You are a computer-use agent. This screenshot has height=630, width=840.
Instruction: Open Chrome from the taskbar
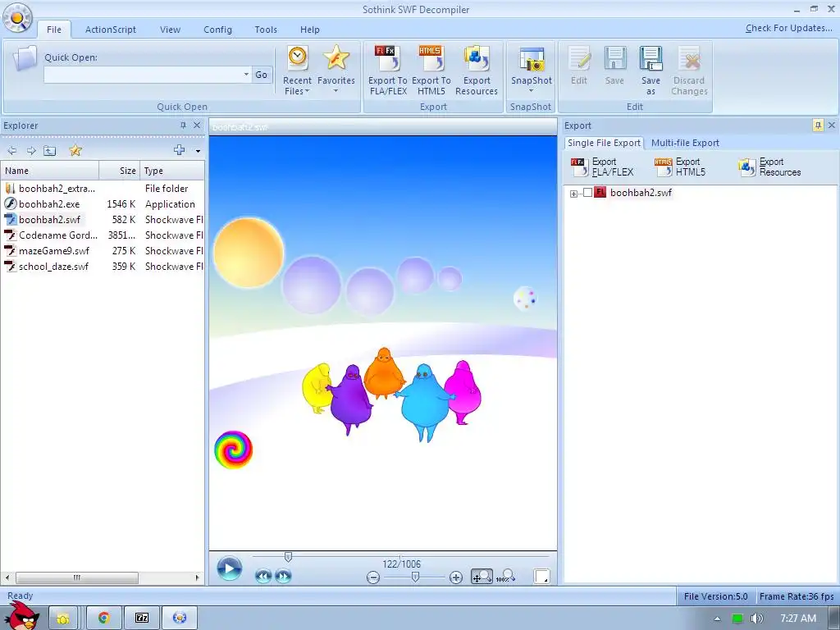pos(103,618)
